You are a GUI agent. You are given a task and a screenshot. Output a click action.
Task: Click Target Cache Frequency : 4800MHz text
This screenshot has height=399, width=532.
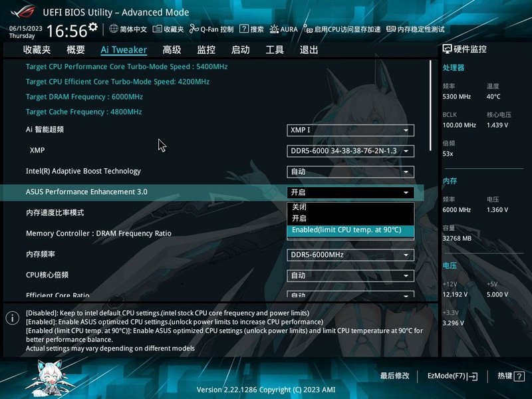click(x=84, y=112)
